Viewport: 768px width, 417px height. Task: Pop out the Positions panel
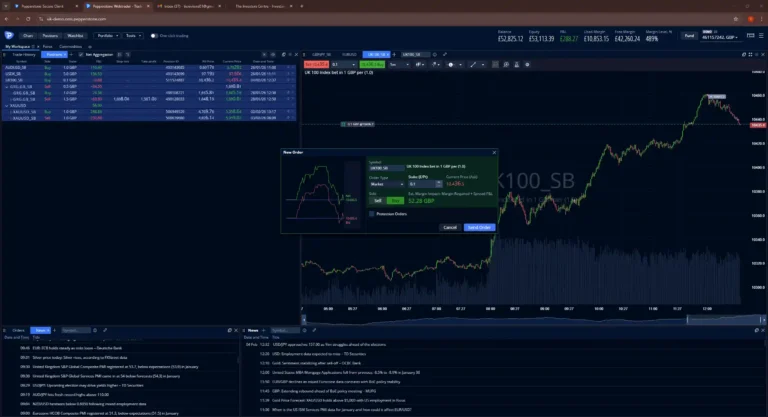pyautogui.click(x=283, y=54)
